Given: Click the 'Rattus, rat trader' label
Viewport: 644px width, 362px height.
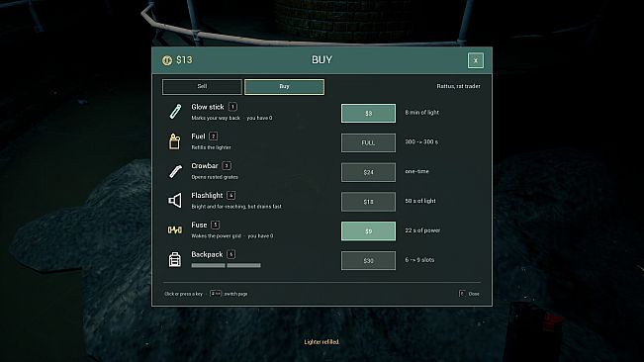Looking at the screenshot, I should click(x=458, y=87).
